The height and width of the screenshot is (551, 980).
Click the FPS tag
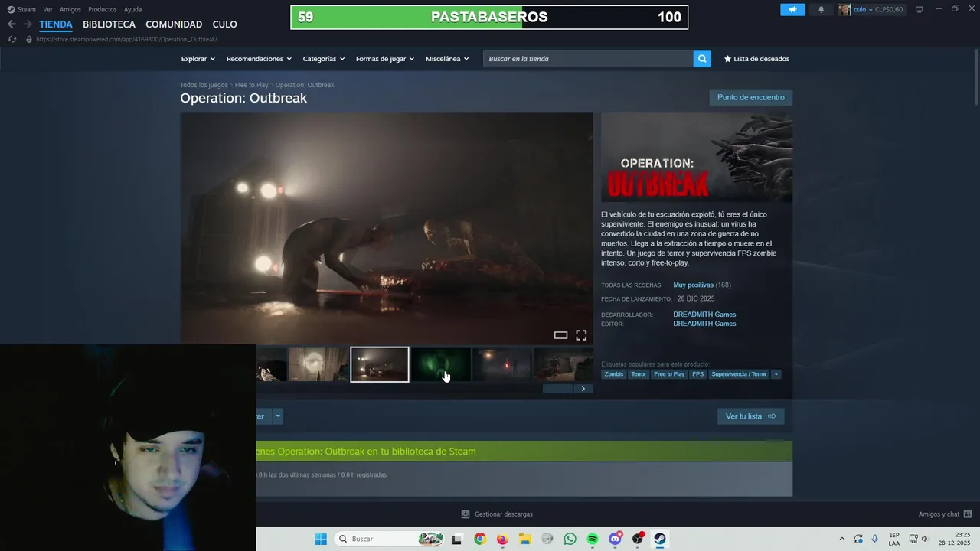pyautogui.click(x=698, y=374)
